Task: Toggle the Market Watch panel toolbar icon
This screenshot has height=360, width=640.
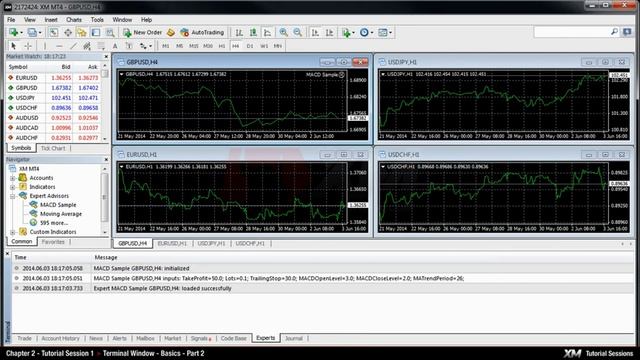Action: [x=53, y=32]
